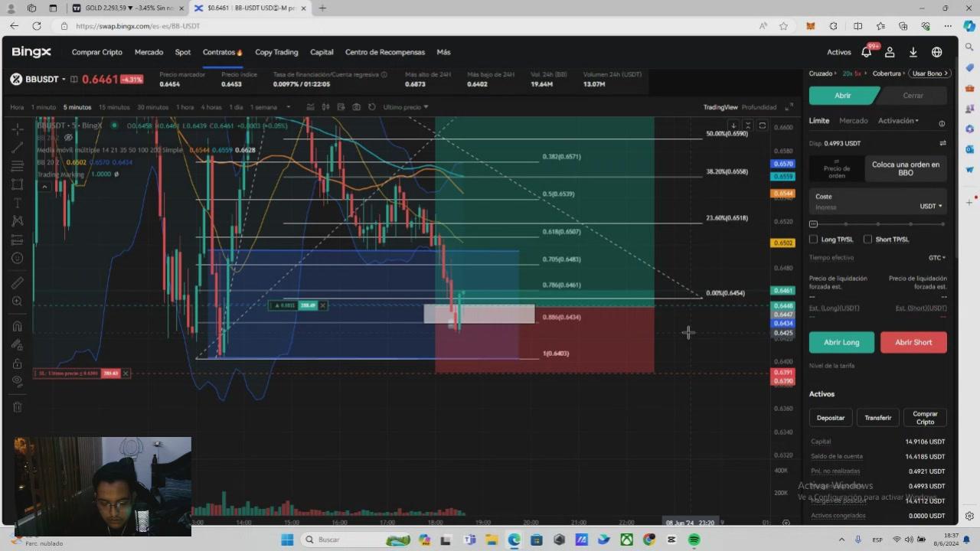The width and height of the screenshot is (980, 551).
Task: Select the geometric shapes tool
Action: pyautogui.click(x=17, y=184)
